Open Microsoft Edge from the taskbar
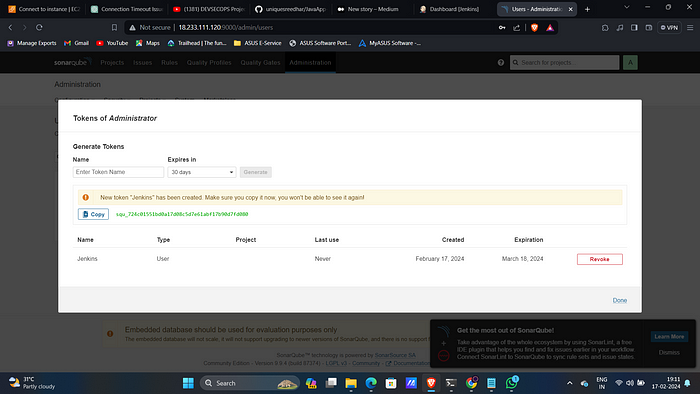Viewport: 700px width, 394px height. (371, 383)
